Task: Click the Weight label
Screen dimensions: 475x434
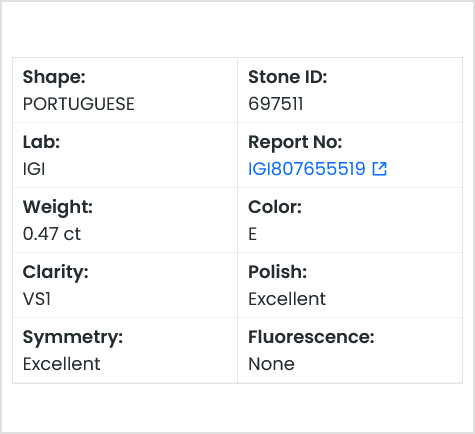Action: coord(58,208)
